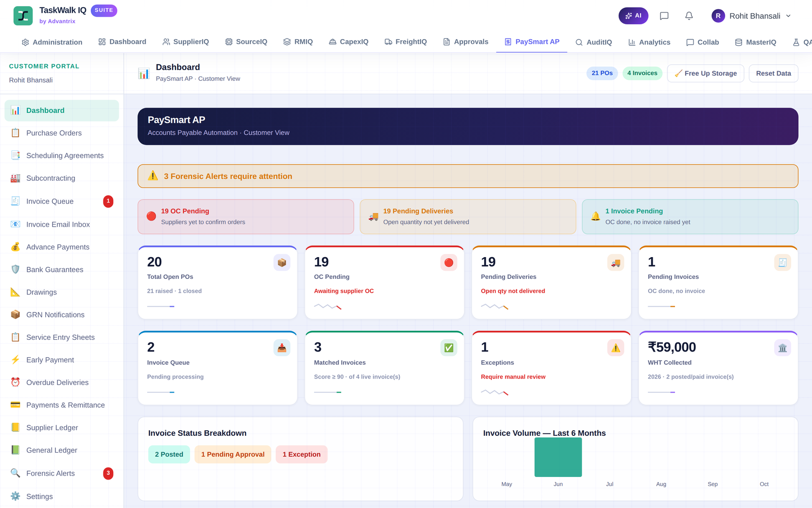Select the WHT Collected card
This screenshot has height=508, width=812.
(718, 368)
